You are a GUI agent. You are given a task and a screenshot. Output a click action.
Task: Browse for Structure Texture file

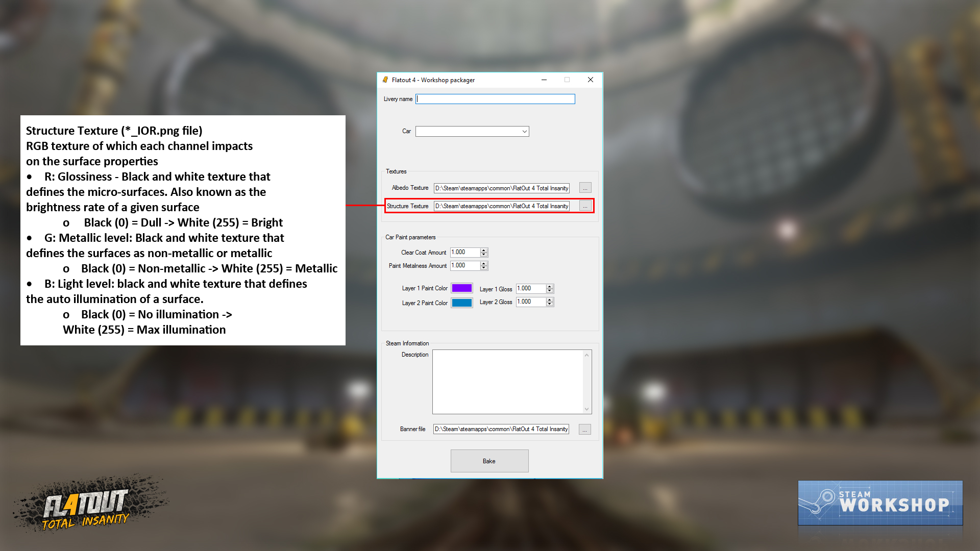tap(585, 206)
